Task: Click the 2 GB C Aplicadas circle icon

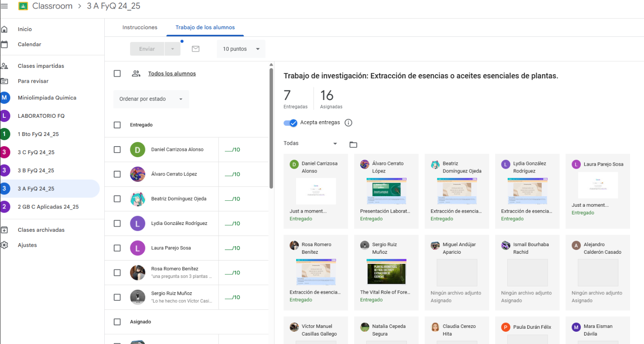Action: [5, 207]
